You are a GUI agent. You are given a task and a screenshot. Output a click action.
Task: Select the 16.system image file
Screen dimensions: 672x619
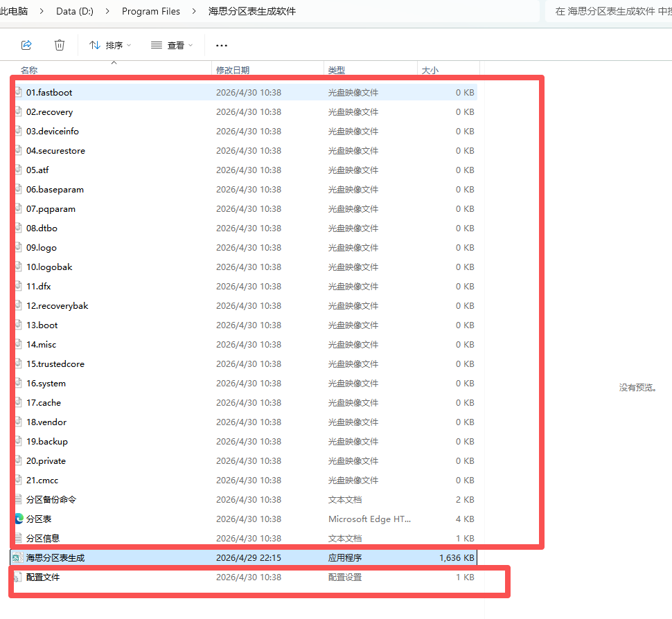46,383
